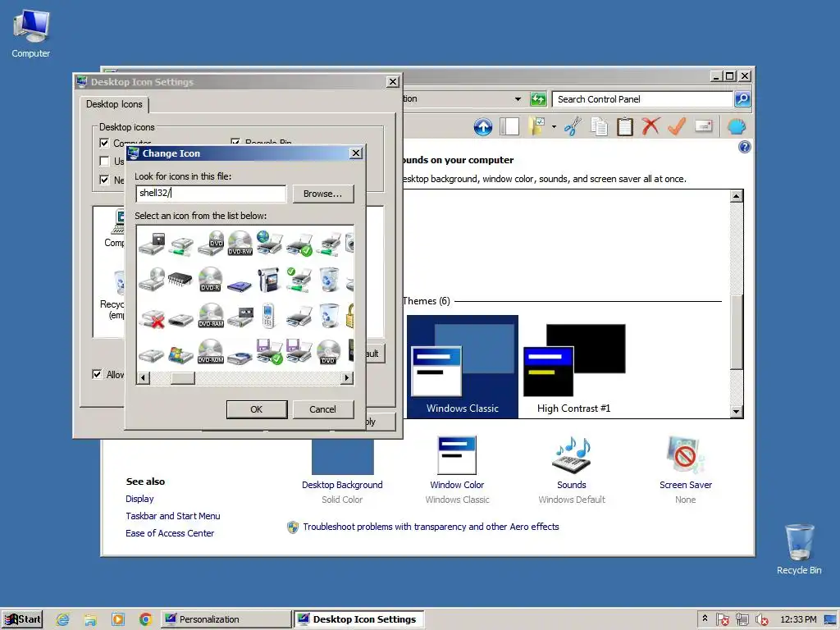This screenshot has height=630, width=840.
Task: Click the Copy pages toolbar icon
Action: (x=599, y=127)
